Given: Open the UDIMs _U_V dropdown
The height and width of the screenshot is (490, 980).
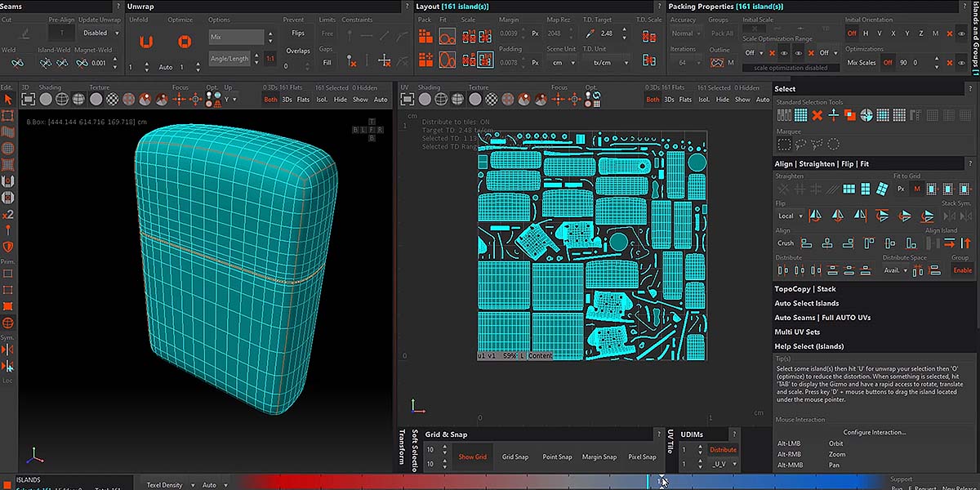Looking at the screenshot, I should pos(723,464).
